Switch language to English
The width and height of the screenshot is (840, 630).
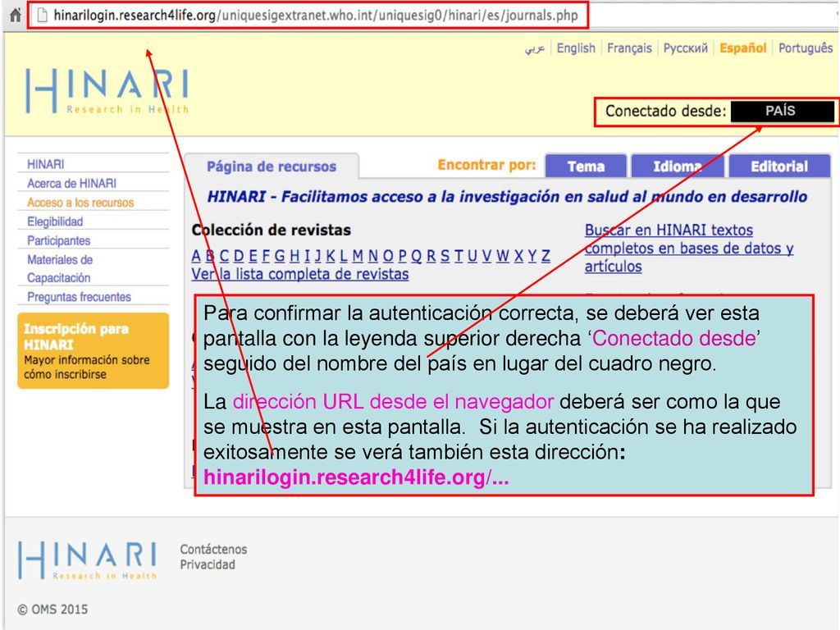[x=576, y=48]
